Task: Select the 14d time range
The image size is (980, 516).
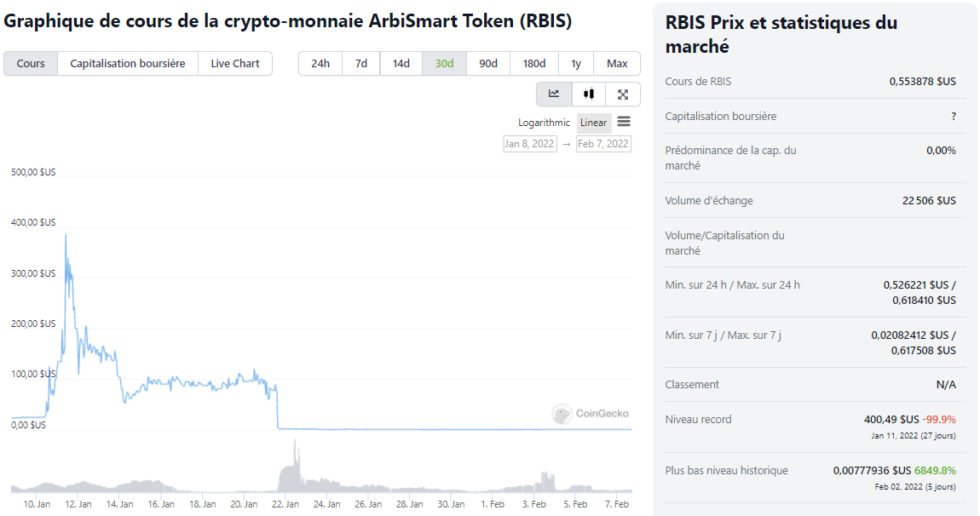Action: 401,63
